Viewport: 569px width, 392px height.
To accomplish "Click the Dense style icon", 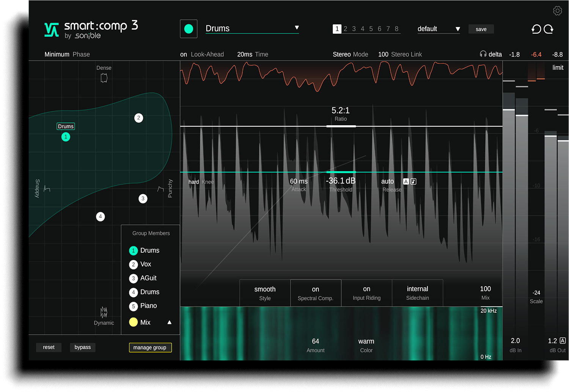I will (104, 78).
